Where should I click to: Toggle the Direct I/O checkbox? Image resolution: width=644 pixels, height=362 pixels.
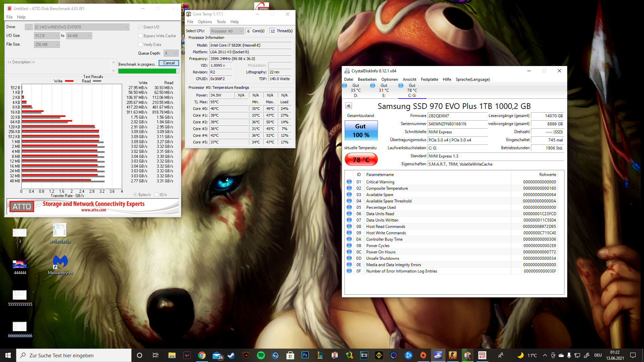click(x=141, y=27)
